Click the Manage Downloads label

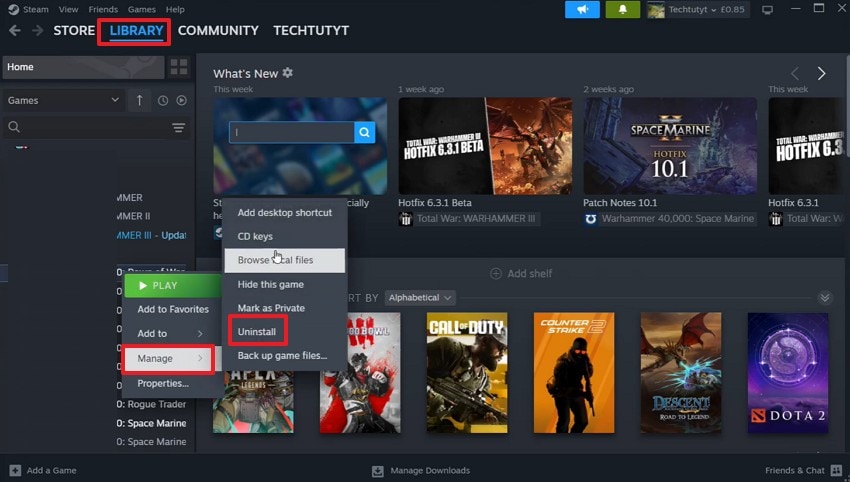tap(430, 471)
